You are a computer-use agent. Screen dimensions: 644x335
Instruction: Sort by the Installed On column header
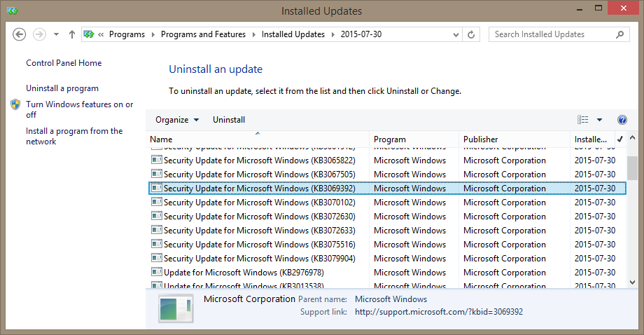point(592,139)
